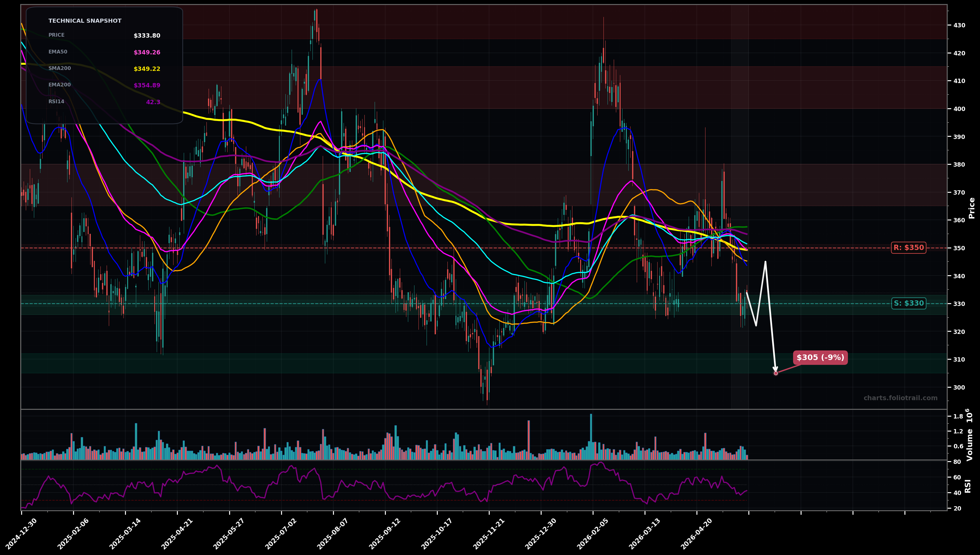Click the RSI axis title

[x=968, y=486]
